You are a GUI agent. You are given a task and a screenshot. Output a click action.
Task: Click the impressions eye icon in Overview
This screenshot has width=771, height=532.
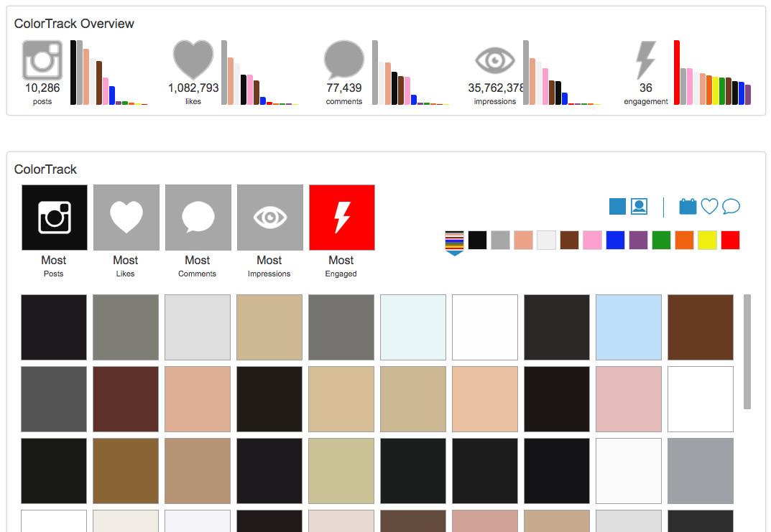click(495, 60)
